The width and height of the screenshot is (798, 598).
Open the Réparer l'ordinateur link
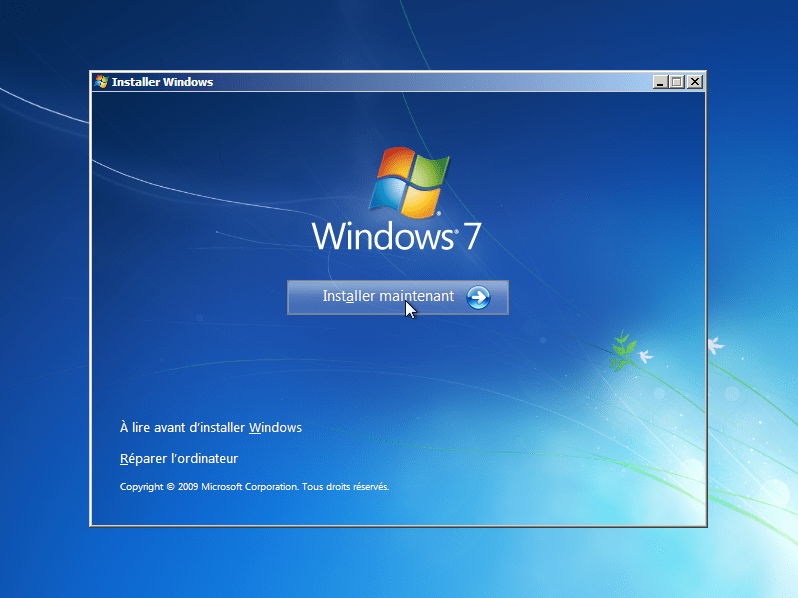tap(179, 459)
